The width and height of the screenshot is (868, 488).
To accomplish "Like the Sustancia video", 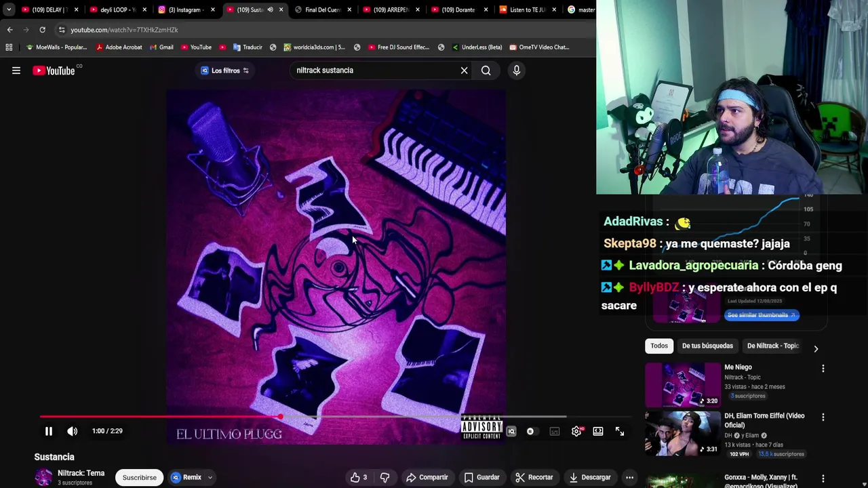I will point(358,477).
